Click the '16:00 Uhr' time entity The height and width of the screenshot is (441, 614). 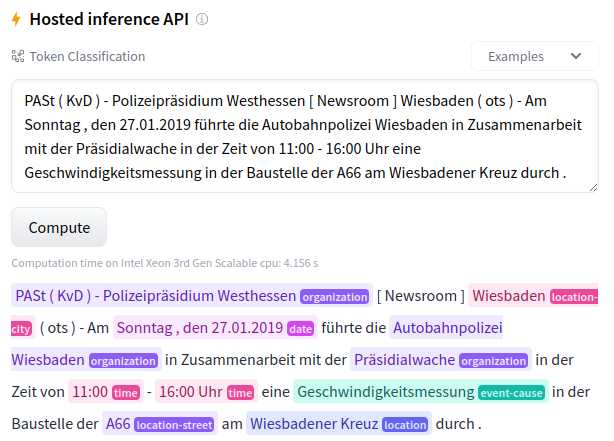pyautogui.click(x=191, y=392)
